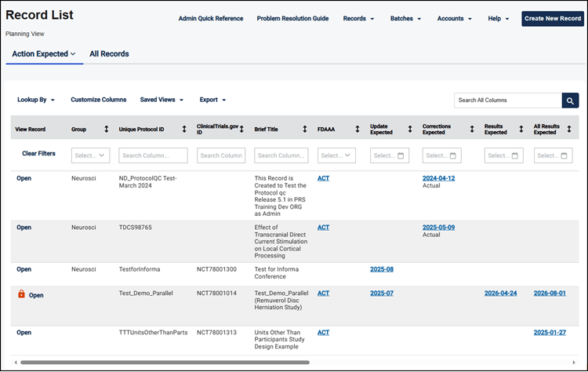
Task: Open the ND_ProtocolQC Test record
Action: [x=24, y=178]
